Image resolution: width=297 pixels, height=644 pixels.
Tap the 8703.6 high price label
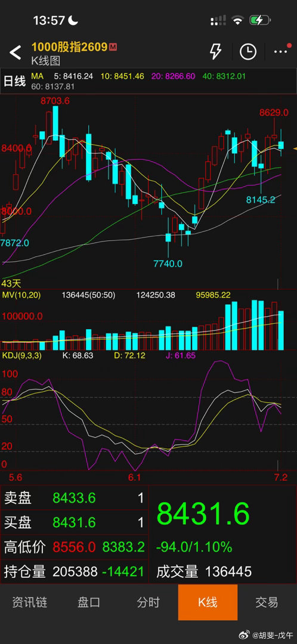point(55,101)
